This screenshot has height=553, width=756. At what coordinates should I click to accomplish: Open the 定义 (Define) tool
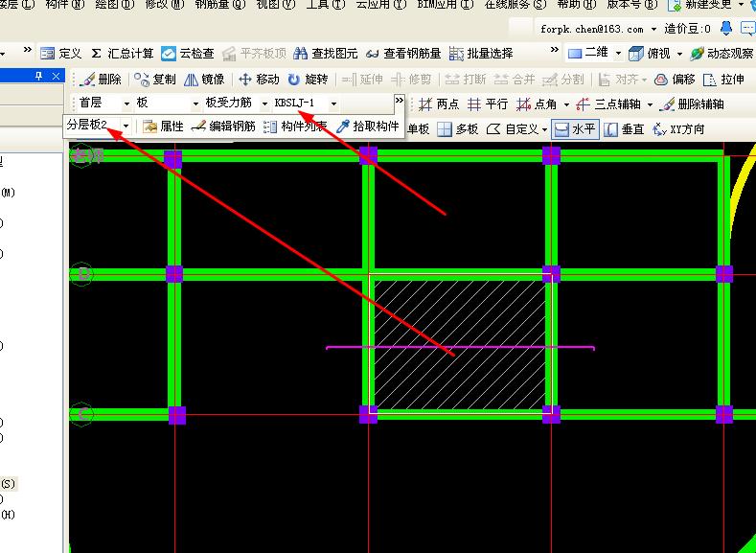(x=61, y=54)
